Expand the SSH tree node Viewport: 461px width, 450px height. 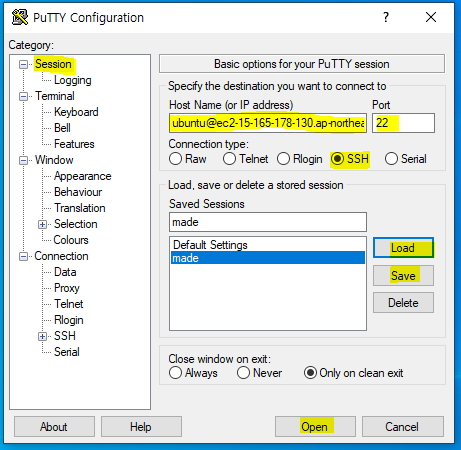point(42,337)
